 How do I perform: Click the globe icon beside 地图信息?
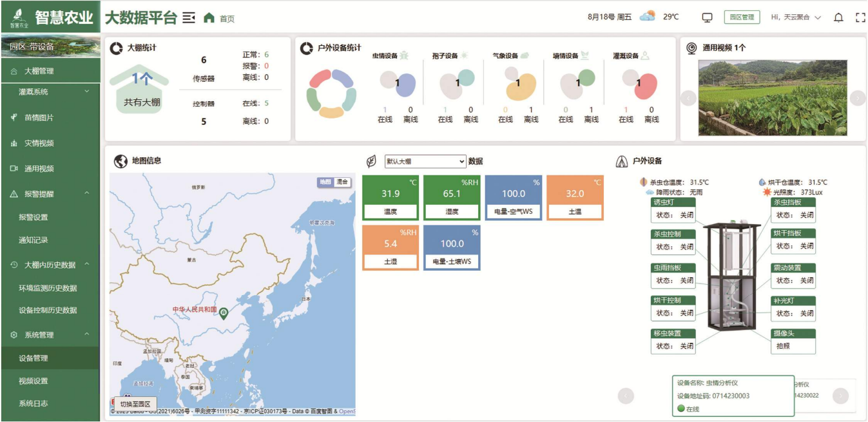coord(120,161)
